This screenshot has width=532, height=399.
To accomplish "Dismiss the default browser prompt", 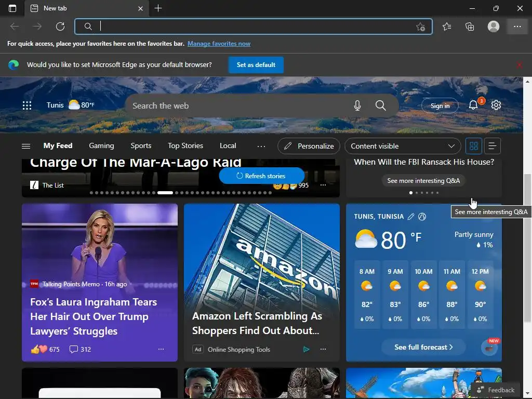I will tap(519, 65).
